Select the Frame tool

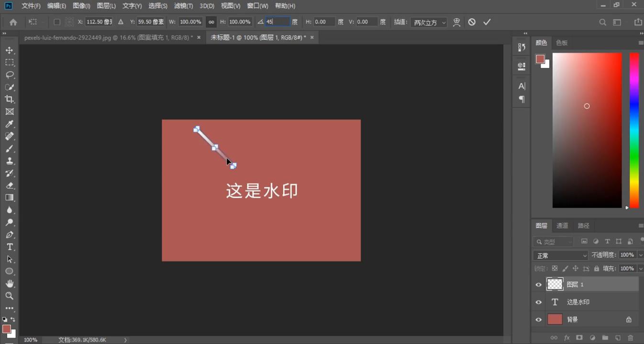click(x=10, y=112)
